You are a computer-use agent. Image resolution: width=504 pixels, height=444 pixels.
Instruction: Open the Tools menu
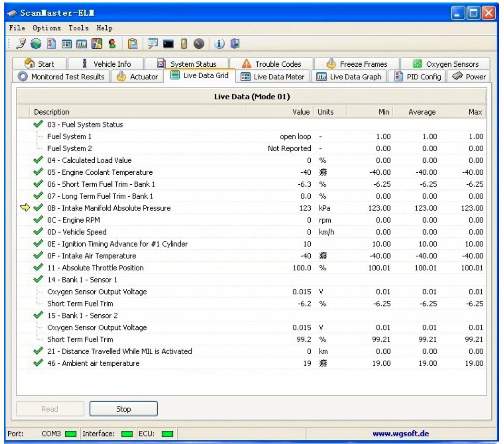[79, 28]
